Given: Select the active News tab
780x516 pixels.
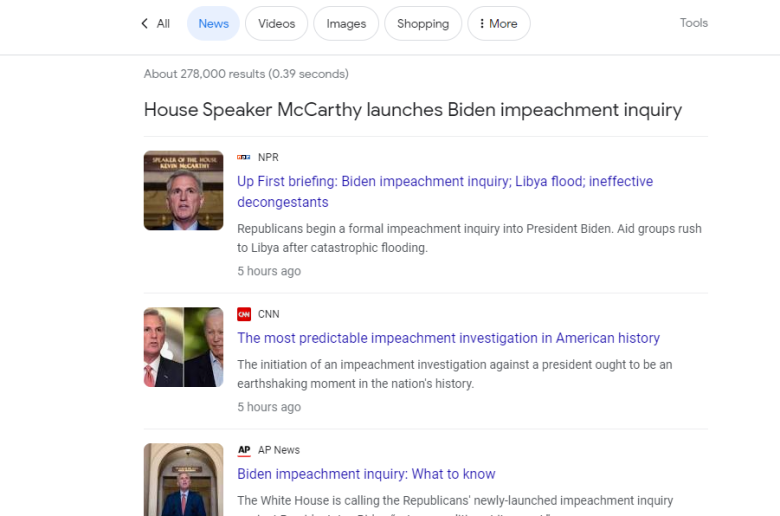Looking at the screenshot, I should click(x=213, y=24).
